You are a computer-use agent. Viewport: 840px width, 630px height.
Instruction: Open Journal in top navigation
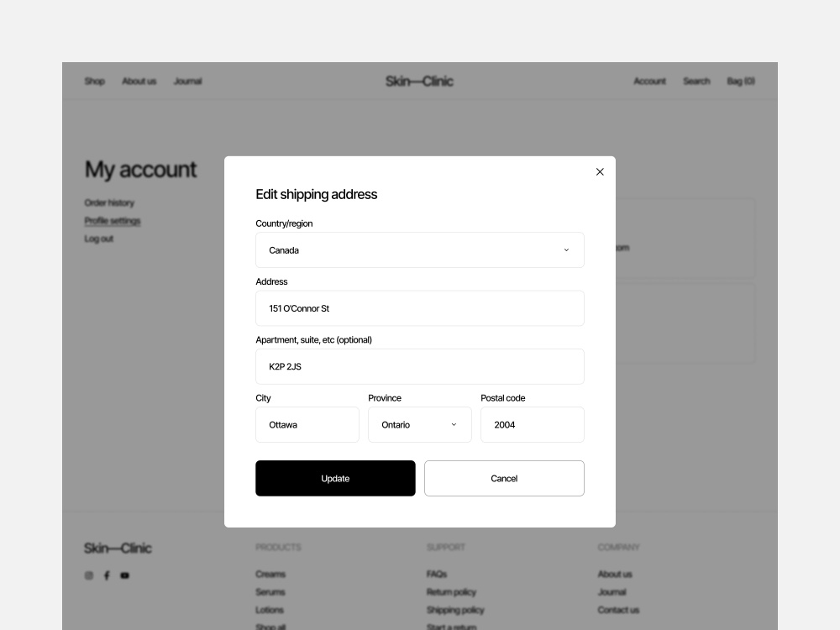(187, 81)
